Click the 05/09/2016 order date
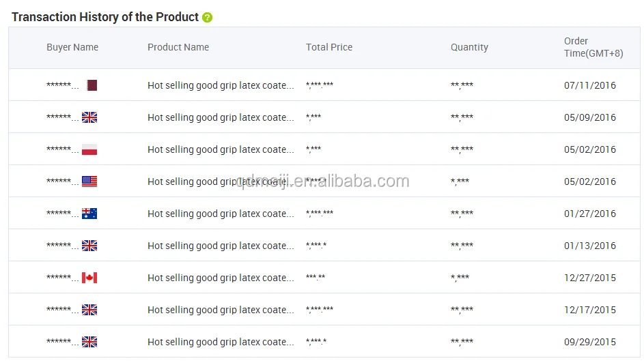The image size is (644, 363). click(590, 117)
